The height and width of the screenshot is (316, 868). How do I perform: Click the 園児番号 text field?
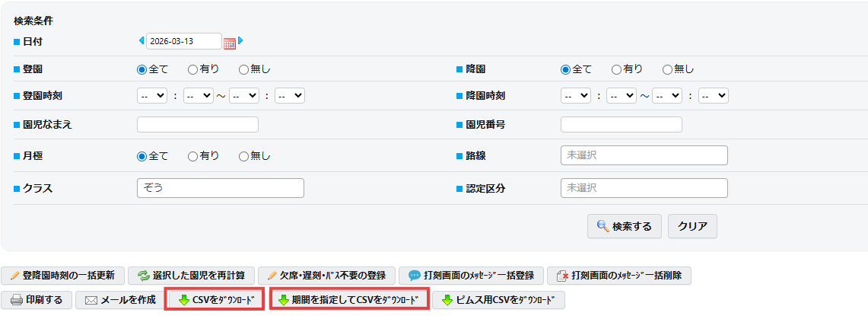click(621, 125)
